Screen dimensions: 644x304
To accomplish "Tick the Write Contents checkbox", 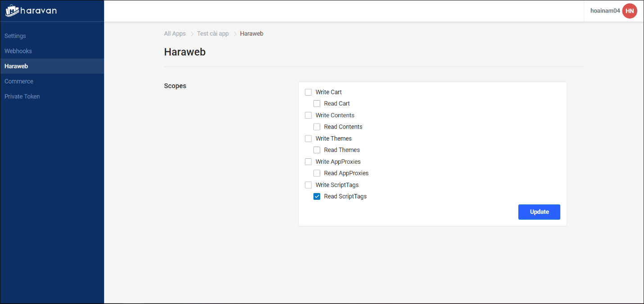I will 308,115.
